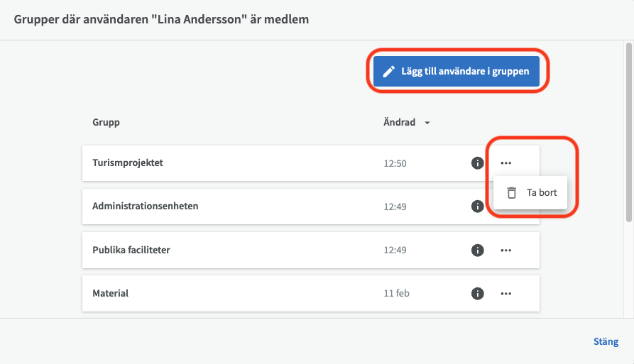
Task: Click the Material group's info icon
Action: click(478, 293)
